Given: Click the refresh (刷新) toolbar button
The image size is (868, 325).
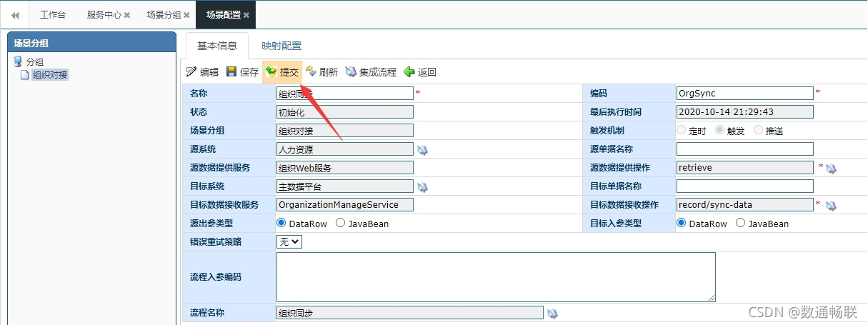Looking at the screenshot, I should 321,72.
